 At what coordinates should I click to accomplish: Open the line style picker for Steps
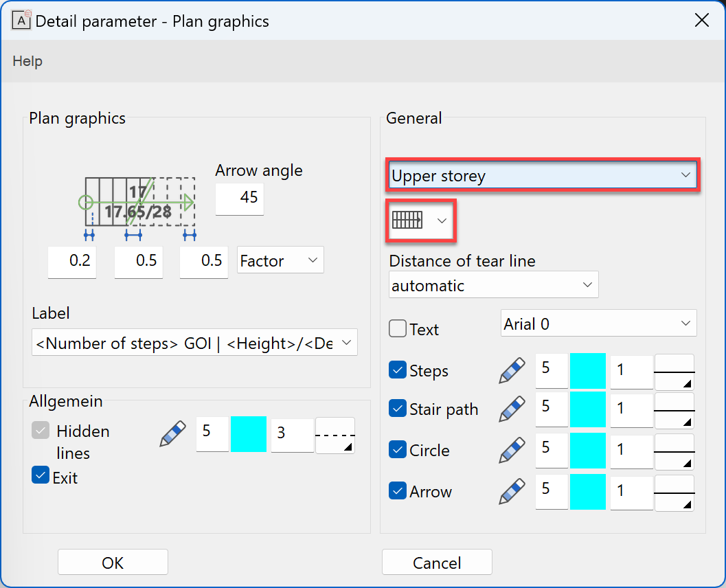point(674,372)
